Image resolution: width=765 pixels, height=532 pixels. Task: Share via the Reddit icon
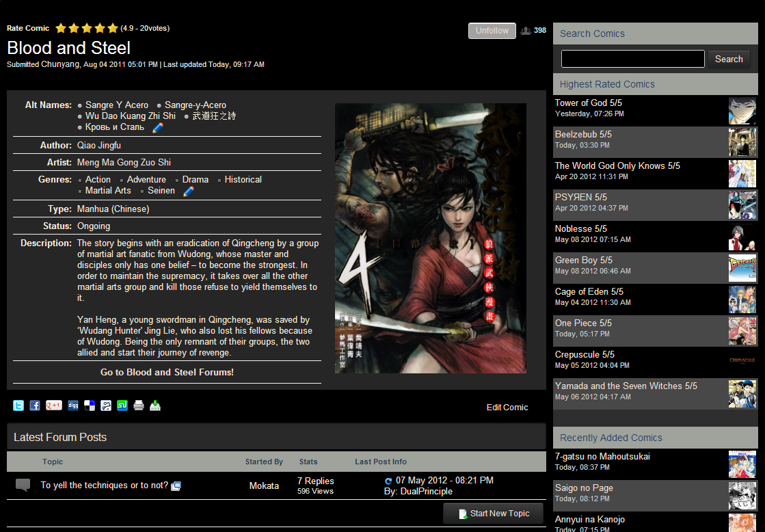pyautogui.click(x=106, y=405)
